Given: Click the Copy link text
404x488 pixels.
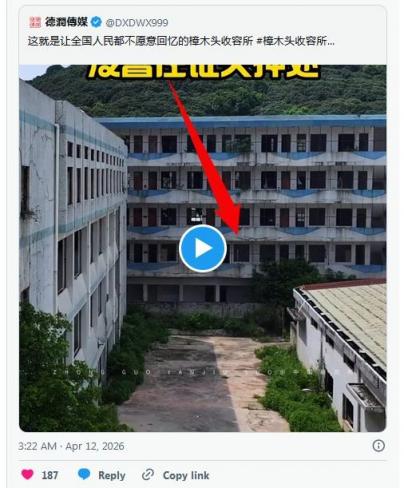Looking at the screenshot, I should tap(186, 475).
